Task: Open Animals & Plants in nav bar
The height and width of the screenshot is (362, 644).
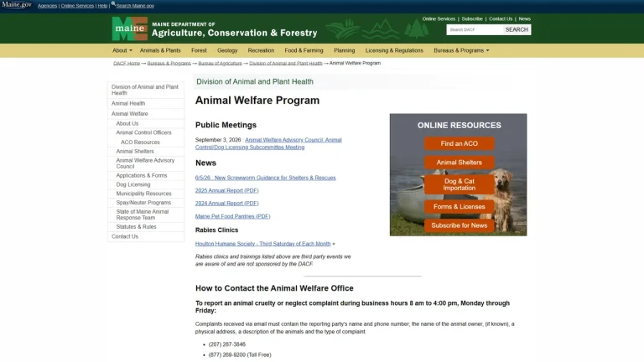Action: click(160, 50)
